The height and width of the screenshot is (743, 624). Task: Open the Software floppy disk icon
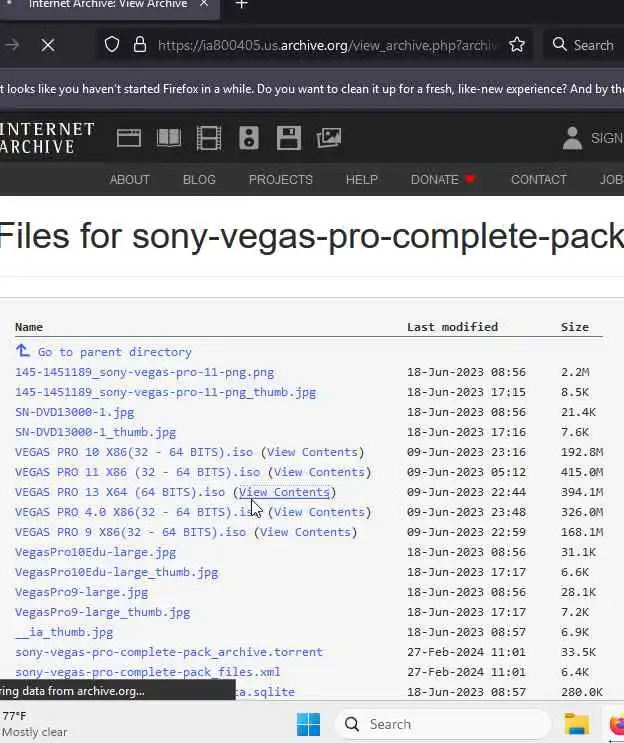(289, 138)
